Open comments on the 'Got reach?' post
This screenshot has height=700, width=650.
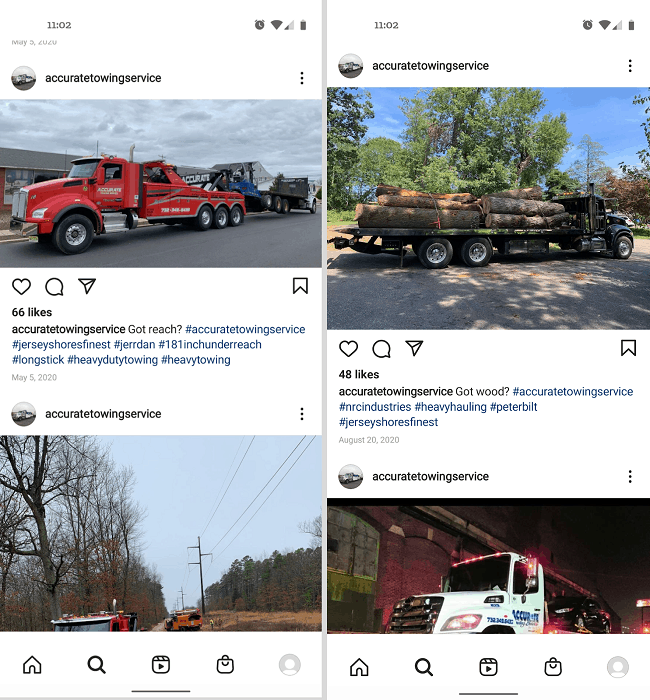54,287
